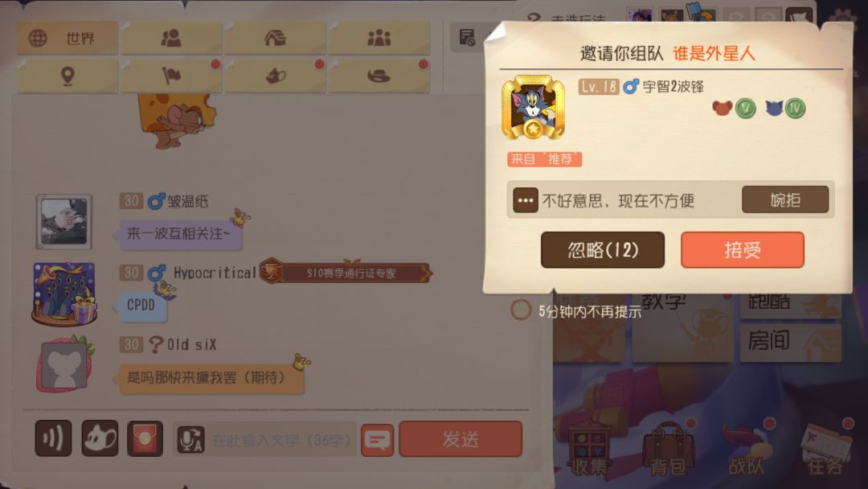Ignore the invitation with 忽略 button
Screen dimensions: 868x489
[x=603, y=250]
